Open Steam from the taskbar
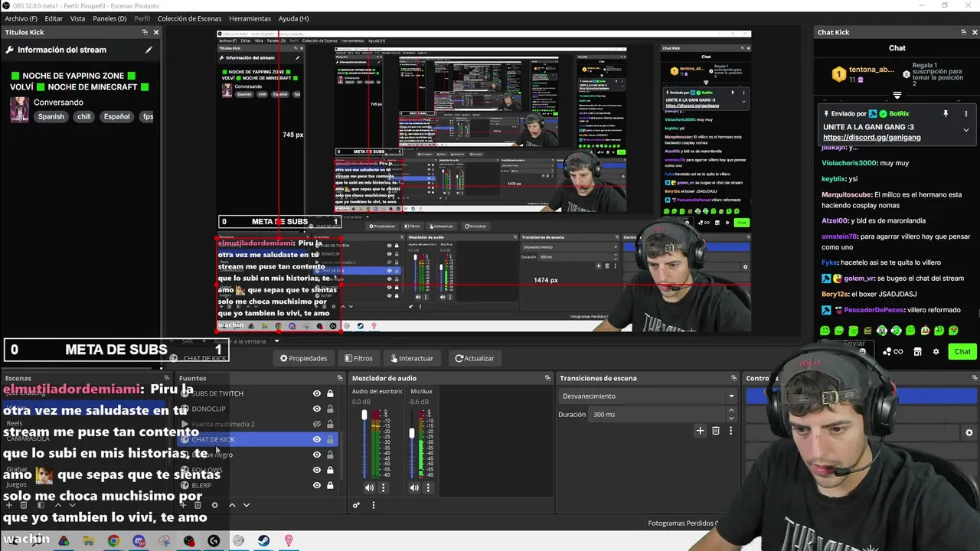The height and width of the screenshot is (551, 980). [x=263, y=541]
